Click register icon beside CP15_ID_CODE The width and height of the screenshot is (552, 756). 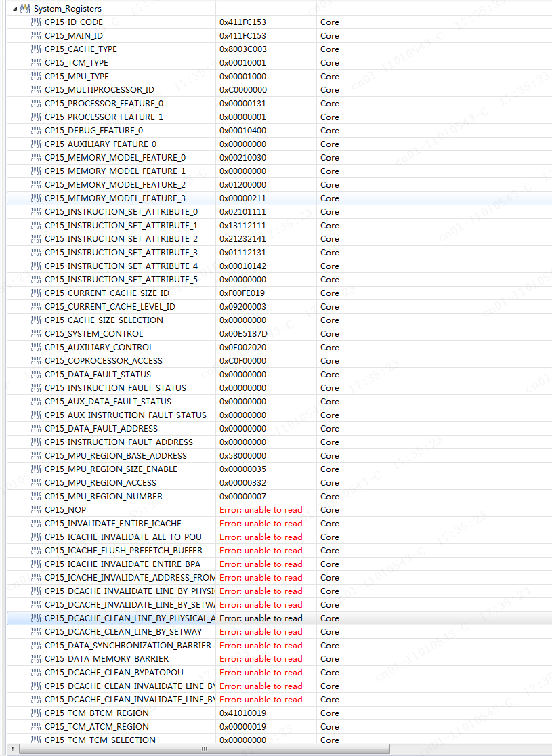[36, 22]
